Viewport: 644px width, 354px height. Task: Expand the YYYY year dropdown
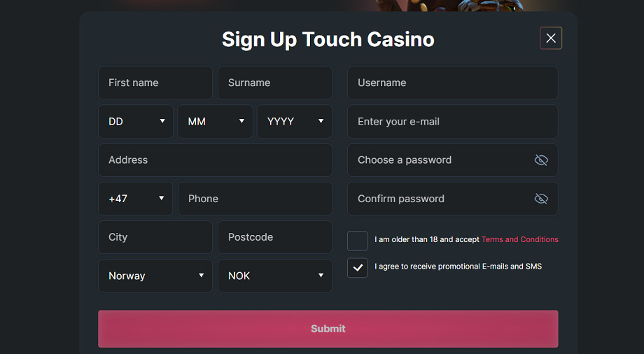coord(295,121)
